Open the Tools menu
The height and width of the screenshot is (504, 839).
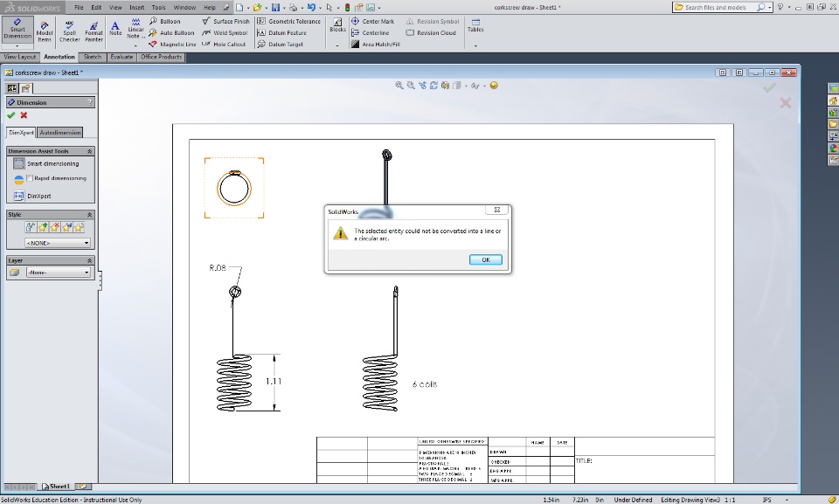pos(158,8)
